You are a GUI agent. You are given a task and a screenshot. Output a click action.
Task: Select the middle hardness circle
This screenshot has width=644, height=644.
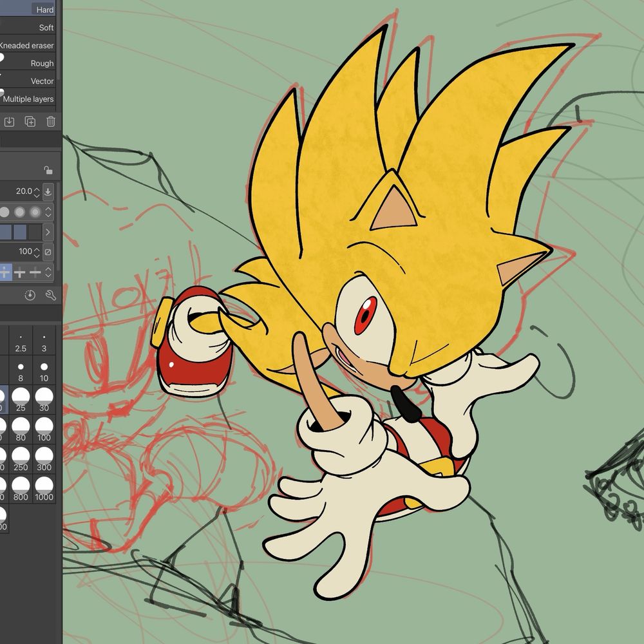tap(19, 212)
